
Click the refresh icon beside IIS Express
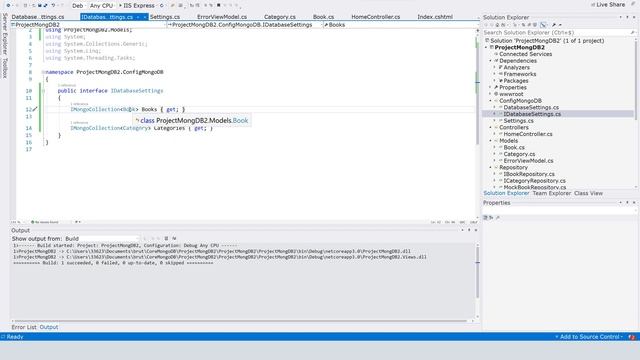[161, 5]
